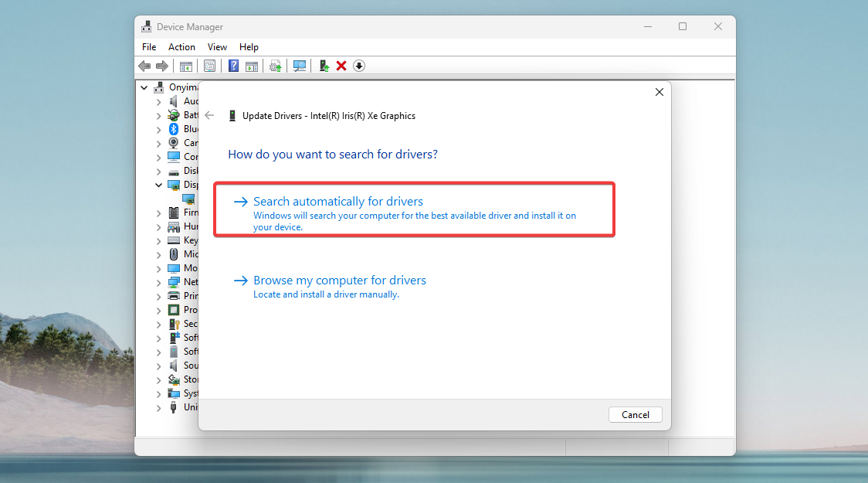Expand the 'Dis' disk drives category above Display
868x483 pixels.
pyautogui.click(x=158, y=171)
